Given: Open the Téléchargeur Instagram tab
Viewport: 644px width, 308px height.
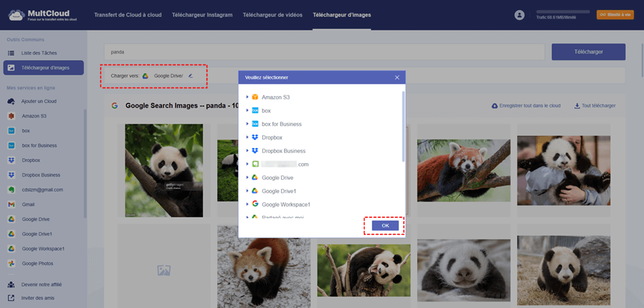Looking at the screenshot, I should pyautogui.click(x=202, y=15).
